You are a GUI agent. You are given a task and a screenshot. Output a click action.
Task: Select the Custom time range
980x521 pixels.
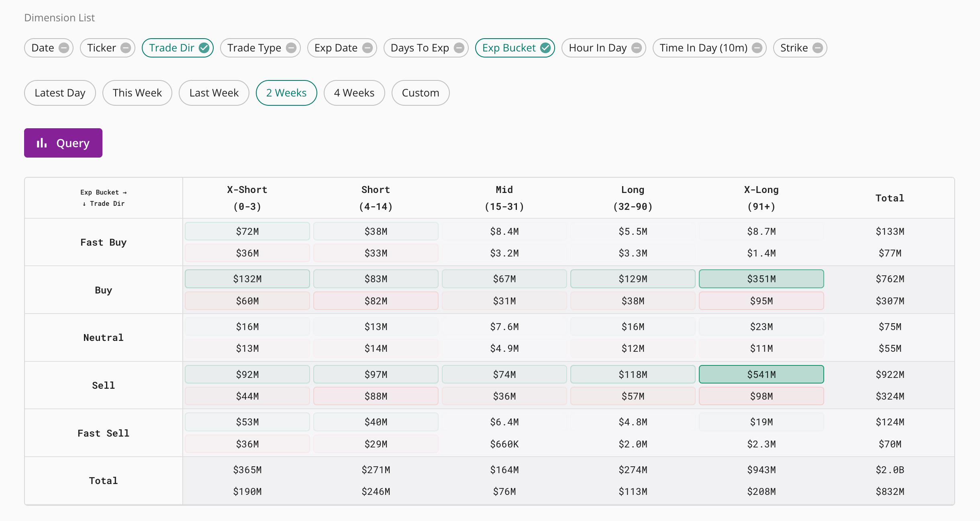tap(421, 93)
